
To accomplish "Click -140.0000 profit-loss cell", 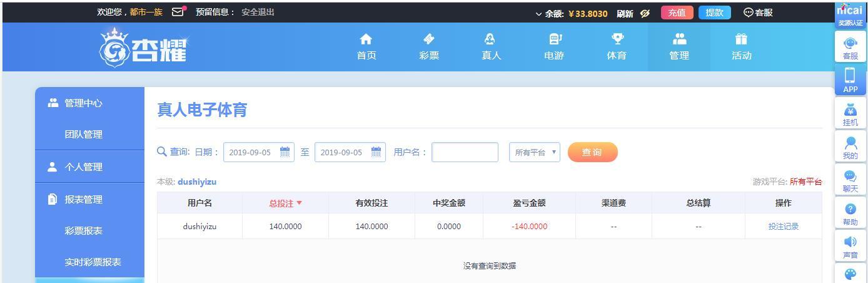I will coord(529,227).
